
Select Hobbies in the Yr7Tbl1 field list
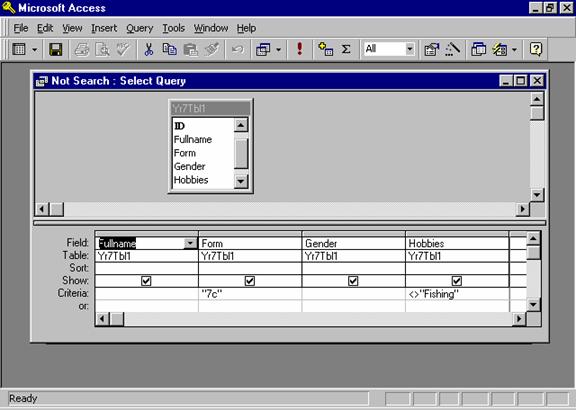[x=203, y=180]
